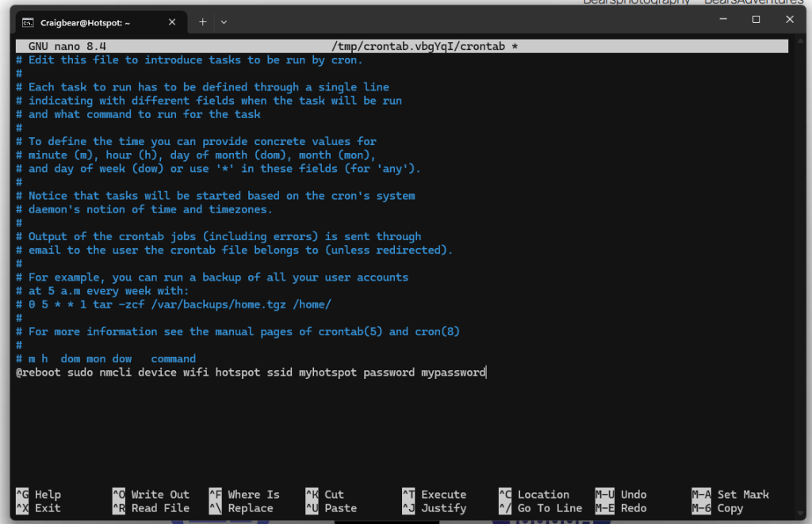Viewport: 812px width, 524px height.
Task: Click the nano title bar file path
Action: point(420,47)
